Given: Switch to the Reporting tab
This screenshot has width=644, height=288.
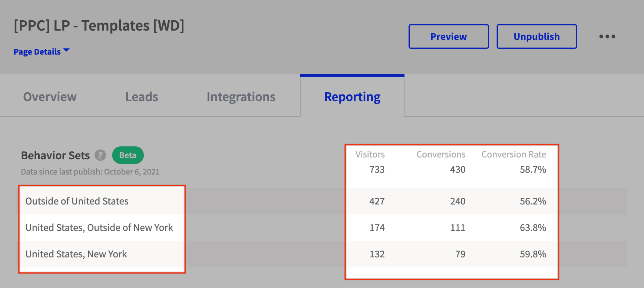Looking at the screenshot, I should (352, 96).
